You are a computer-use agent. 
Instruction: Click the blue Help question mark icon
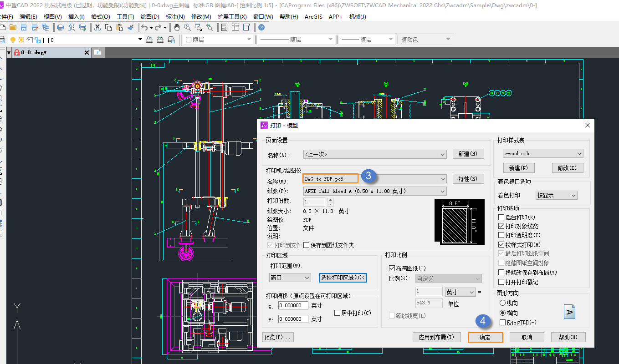[261, 27]
